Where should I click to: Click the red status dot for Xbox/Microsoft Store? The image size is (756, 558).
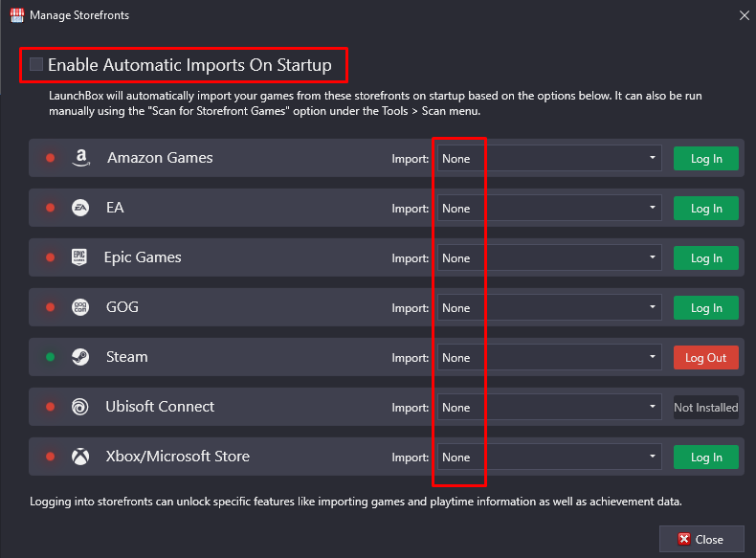(50, 457)
